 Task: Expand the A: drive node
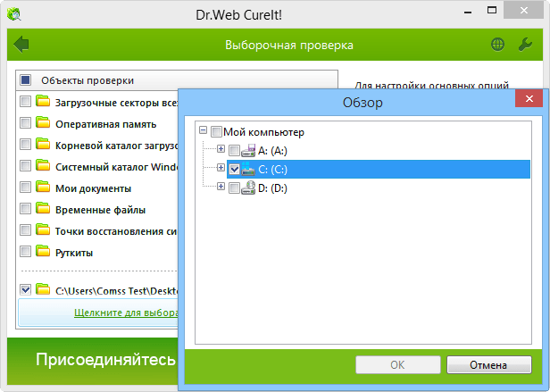(221, 149)
